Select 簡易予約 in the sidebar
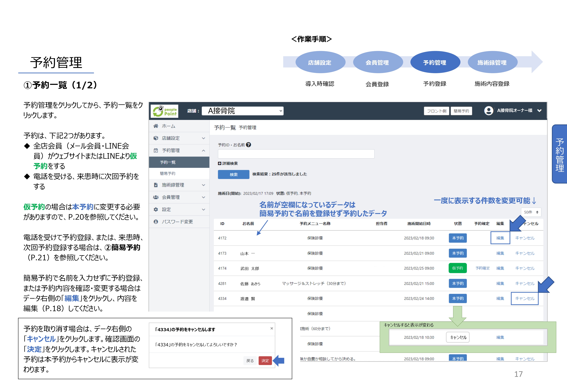The image size is (567, 392). pyautogui.click(x=167, y=173)
